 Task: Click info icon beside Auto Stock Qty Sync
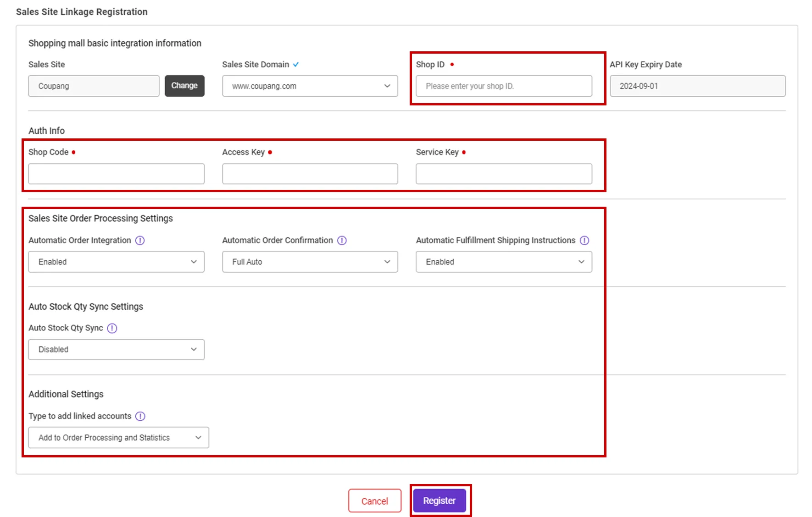(112, 328)
